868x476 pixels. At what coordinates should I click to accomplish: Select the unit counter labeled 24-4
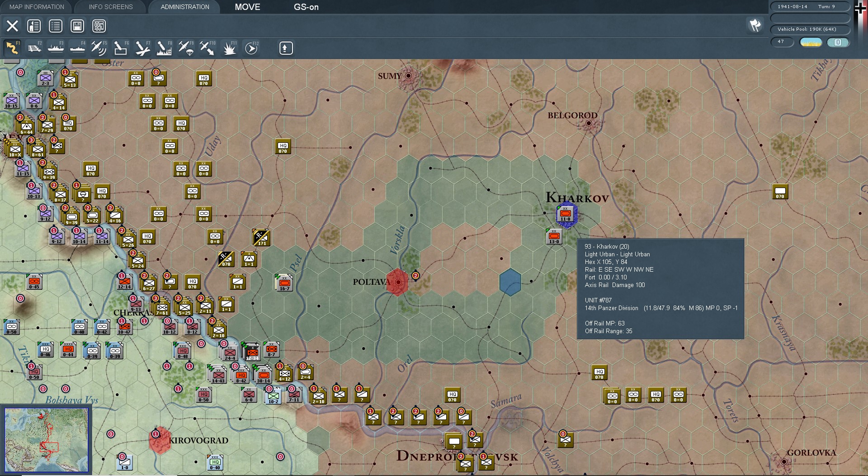pyautogui.click(x=230, y=352)
